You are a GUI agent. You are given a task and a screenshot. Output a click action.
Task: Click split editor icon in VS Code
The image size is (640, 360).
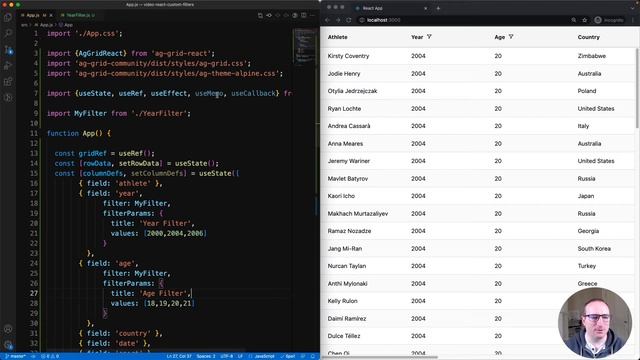[304, 15]
